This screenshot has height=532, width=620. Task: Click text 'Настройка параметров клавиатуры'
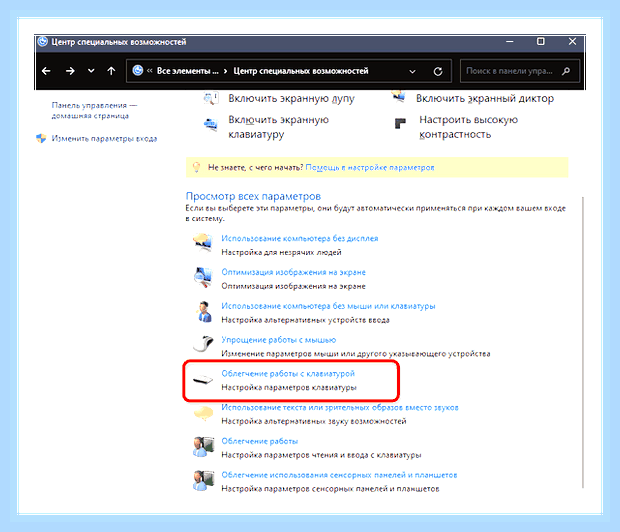point(289,388)
